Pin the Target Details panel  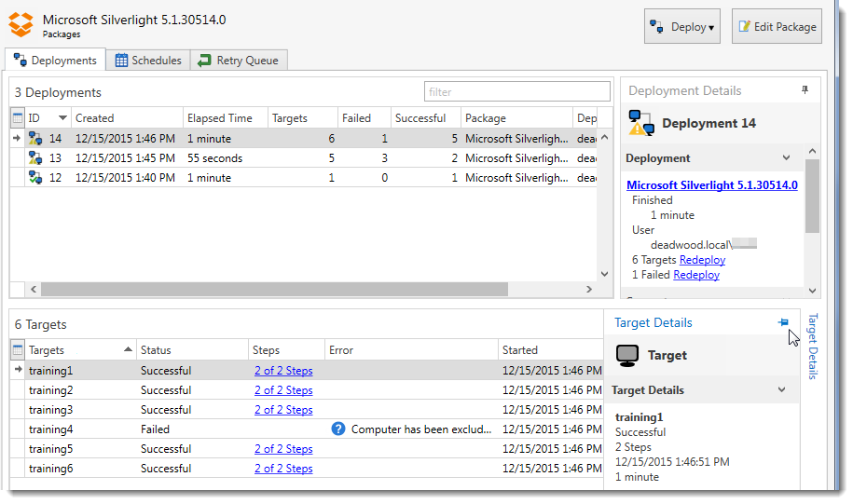click(783, 322)
